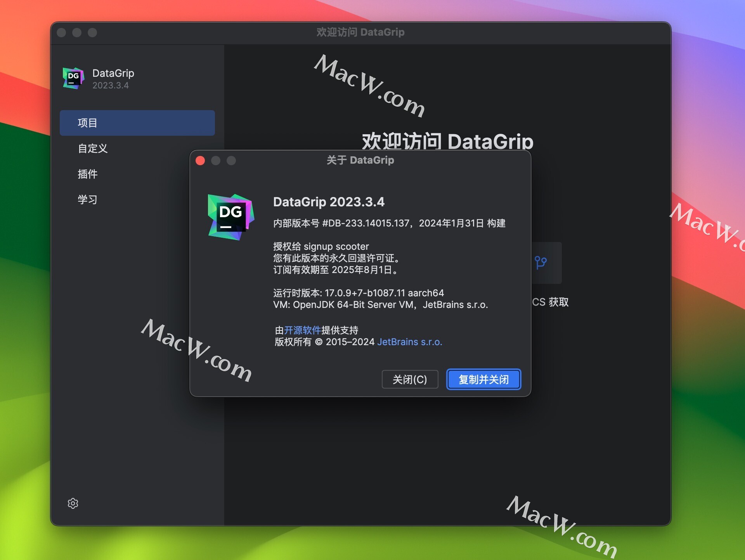Click the VCS branch icon behind dialog
745x560 pixels.
541,263
